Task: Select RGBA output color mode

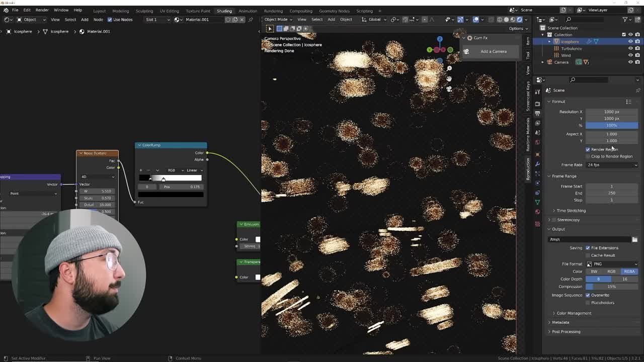Action: (629, 271)
